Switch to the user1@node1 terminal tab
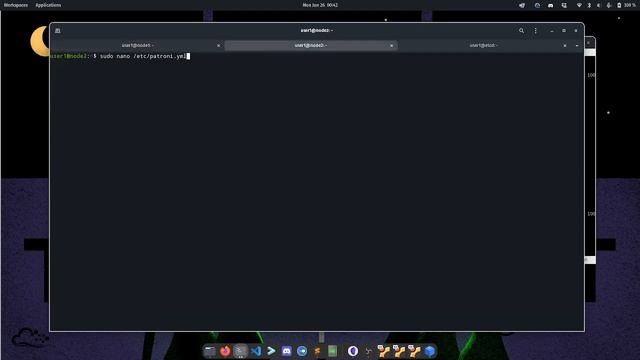 (138, 45)
